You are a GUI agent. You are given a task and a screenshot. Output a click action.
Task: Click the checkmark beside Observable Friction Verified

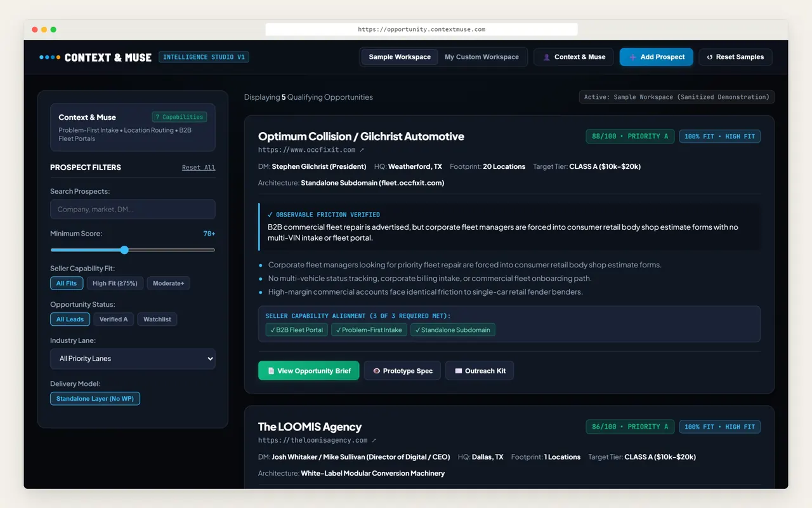[x=270, y=215]
